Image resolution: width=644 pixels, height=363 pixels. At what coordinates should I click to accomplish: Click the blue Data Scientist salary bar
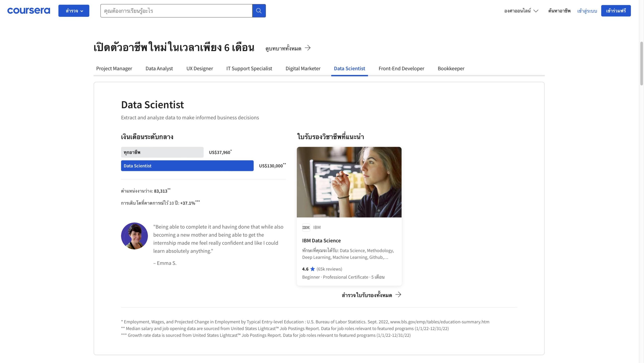[187, 166]
